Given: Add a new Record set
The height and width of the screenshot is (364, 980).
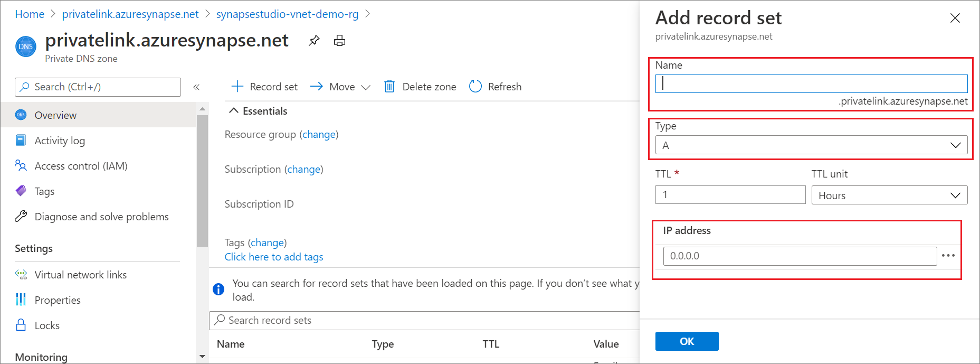Looking at the screenshot, I should tap(264, 87).
